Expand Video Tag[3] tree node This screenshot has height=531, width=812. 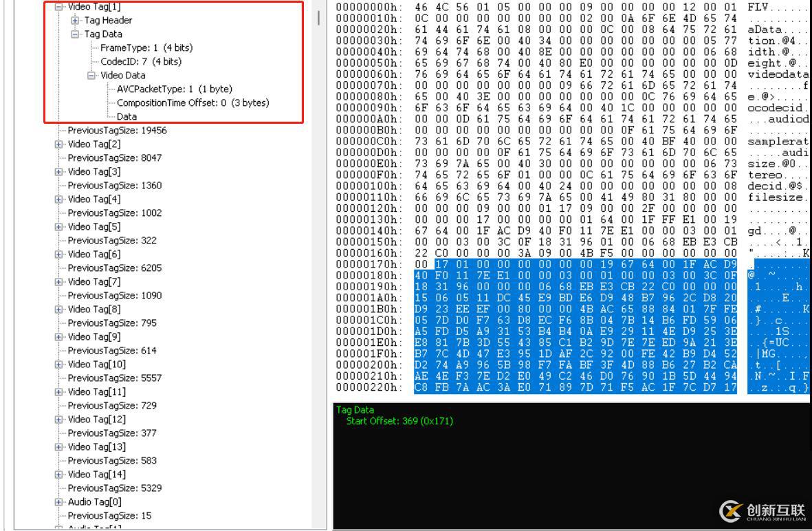pyautogui.click(x=59, y=171)
